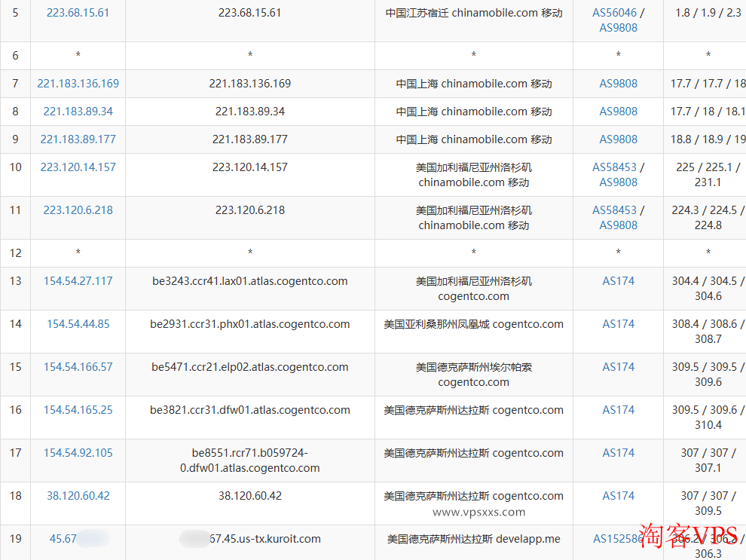The height and width of the screenshot is (560, 746).
Task: Select hostname ending 67.45.us-tx.kuroit.com
Action: click(x=265, y=539)
